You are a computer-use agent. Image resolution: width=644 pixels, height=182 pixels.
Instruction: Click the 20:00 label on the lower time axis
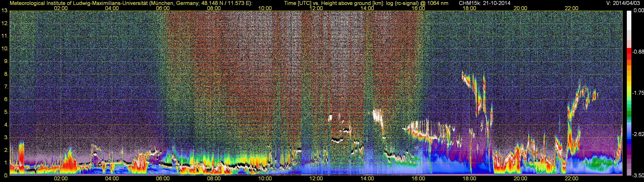click(x=521, y=179)
